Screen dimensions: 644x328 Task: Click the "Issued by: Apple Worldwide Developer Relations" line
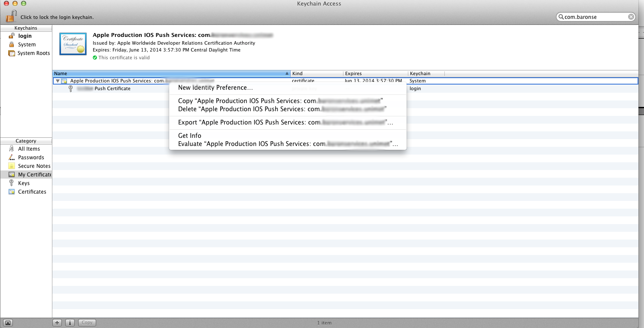tap(174, 43)
